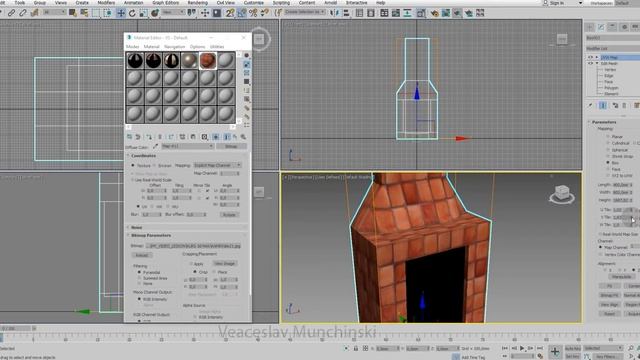Open the Modify command panel tab
Screen dimensions: 640x360
pos(601,27)
